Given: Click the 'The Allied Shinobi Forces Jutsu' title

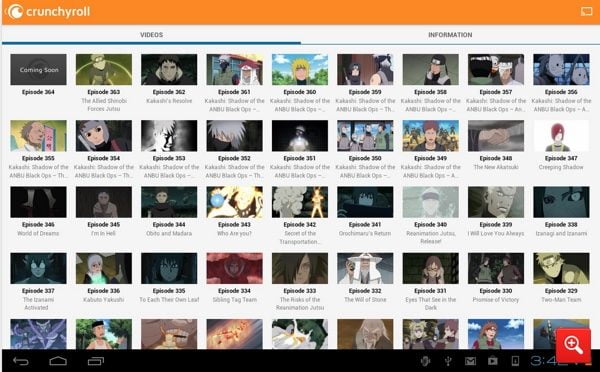Looking at the screenshot, I should 104,105.
